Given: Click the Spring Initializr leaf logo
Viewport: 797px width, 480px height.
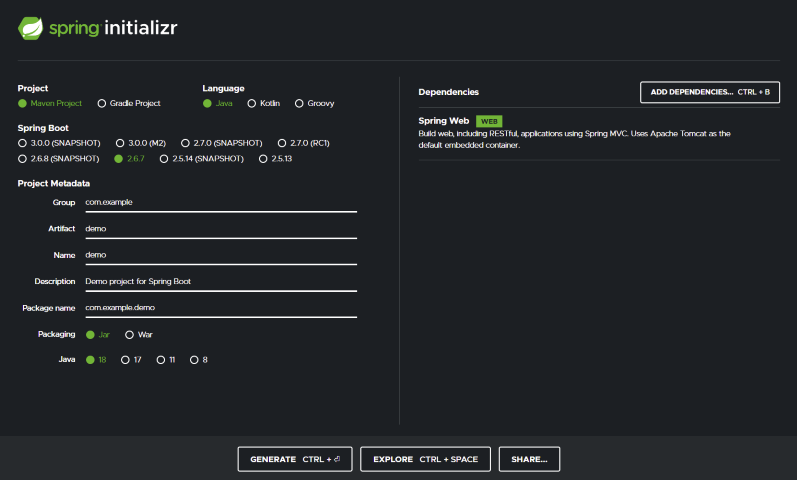Looking at the screenshot, I should pos(31,28).
